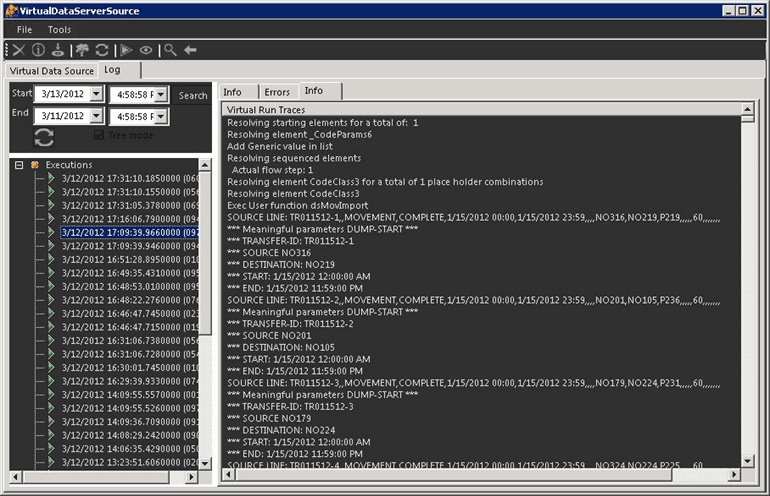Toggle the eye view toolbar icon
The image size is (770, 496).
pyautogui.click(x=146, y=50)
